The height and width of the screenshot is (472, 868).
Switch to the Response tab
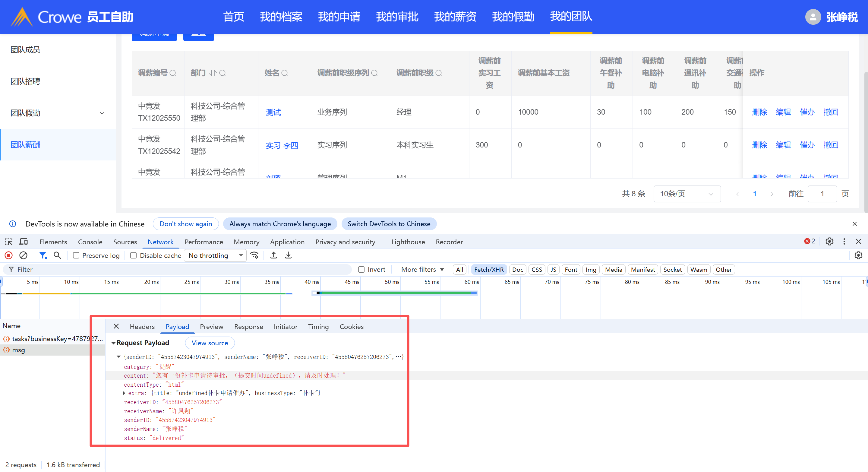click(248, 326)
